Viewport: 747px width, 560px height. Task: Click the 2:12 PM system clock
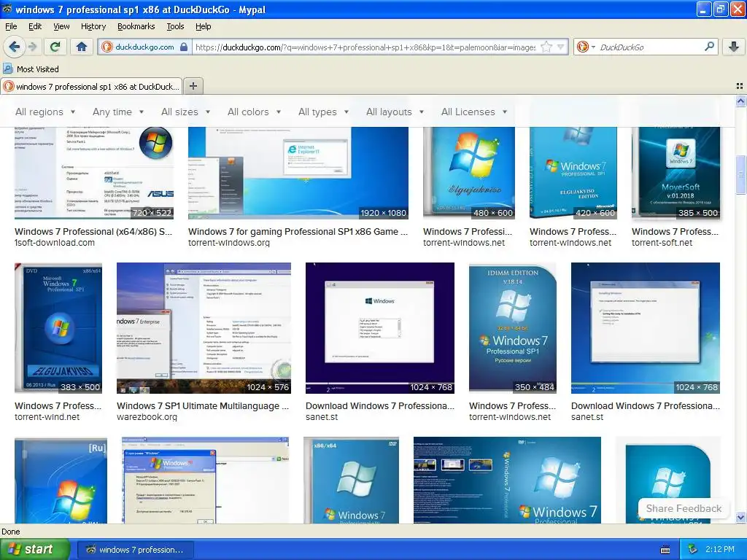(x=720, y=550)
